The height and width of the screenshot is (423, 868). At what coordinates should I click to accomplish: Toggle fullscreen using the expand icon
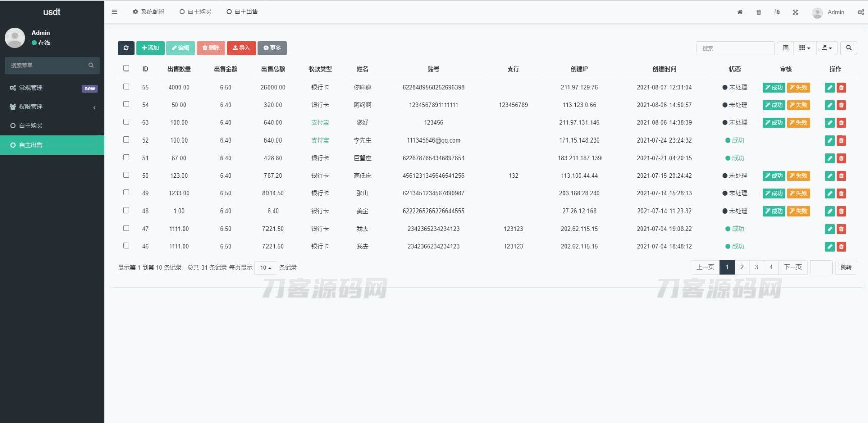(795, 12)
